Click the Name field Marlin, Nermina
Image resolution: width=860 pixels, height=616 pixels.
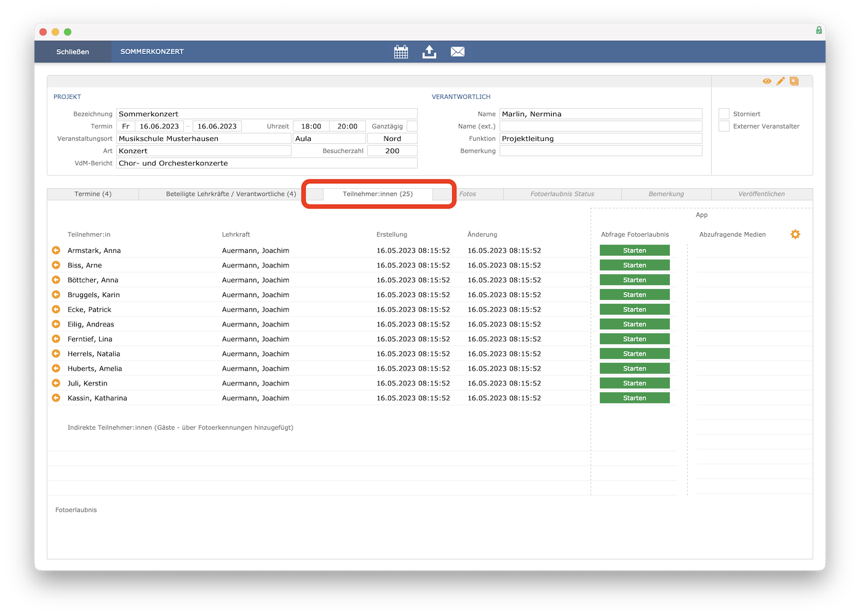pyautogui.click(x=601, y=114)
